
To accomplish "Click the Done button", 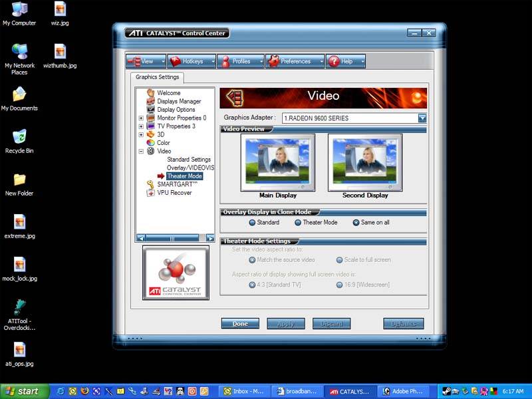I will [x=240, y=324].
